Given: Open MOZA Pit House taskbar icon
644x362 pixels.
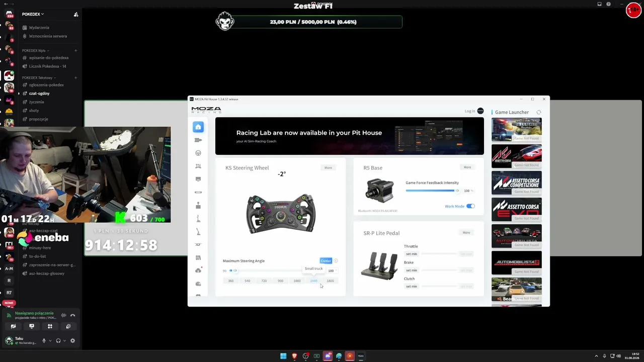Looking at the screenshot, I should tap(361, 356).
